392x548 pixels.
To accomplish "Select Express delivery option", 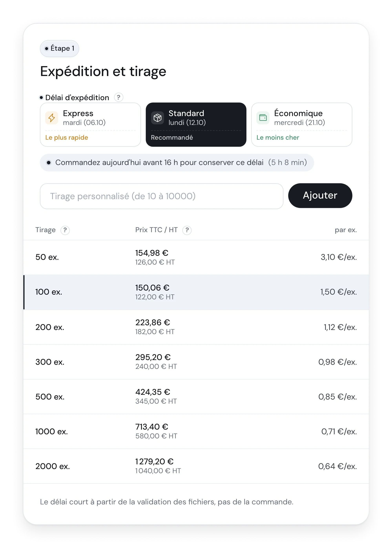I will [x=90, y=125].
